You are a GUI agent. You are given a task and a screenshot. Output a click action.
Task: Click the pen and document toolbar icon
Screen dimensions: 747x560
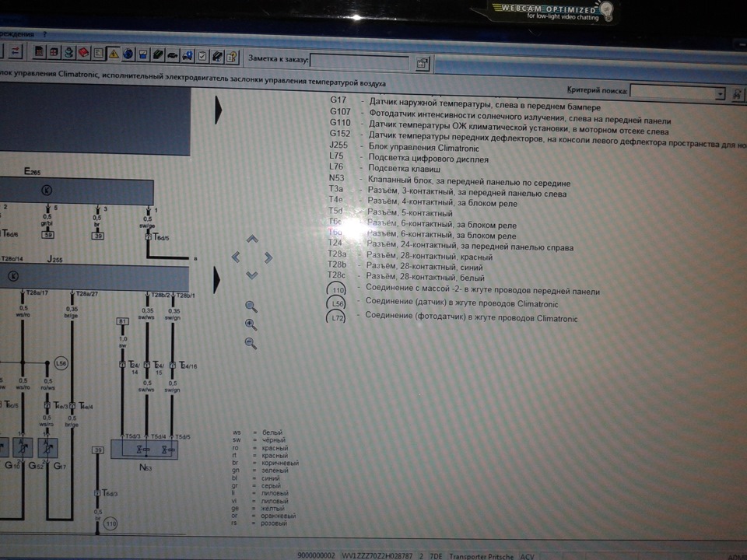217,57
